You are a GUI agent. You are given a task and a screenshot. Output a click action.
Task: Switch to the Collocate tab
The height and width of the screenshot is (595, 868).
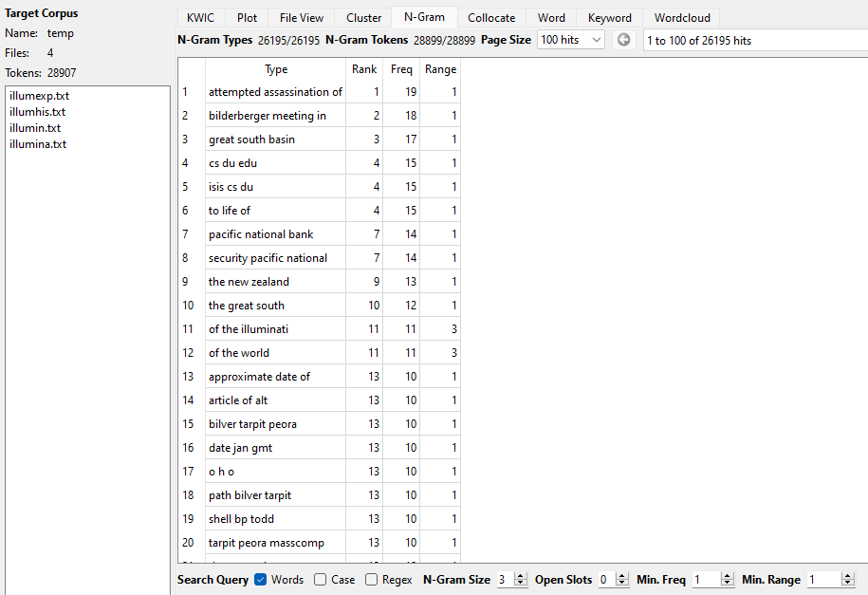(x=491, y=18)
